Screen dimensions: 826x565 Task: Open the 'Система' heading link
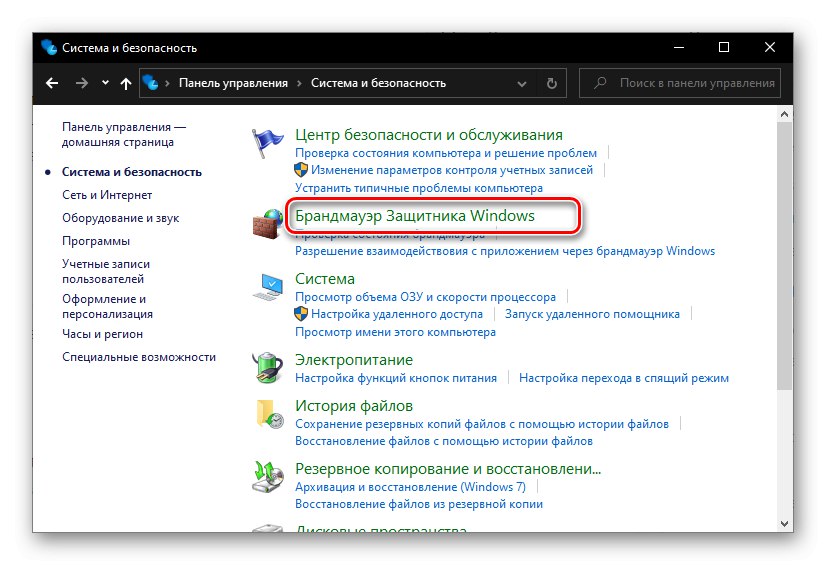325,279
